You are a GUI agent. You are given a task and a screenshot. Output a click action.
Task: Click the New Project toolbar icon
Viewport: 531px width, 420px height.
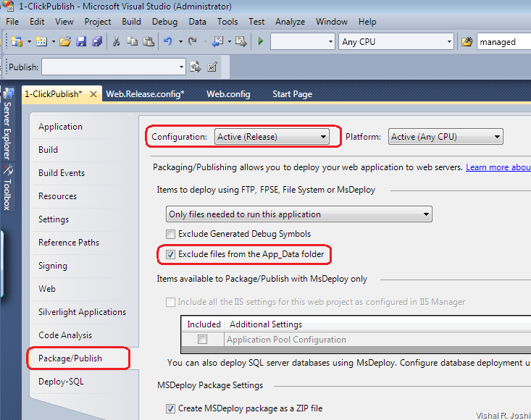17,42
